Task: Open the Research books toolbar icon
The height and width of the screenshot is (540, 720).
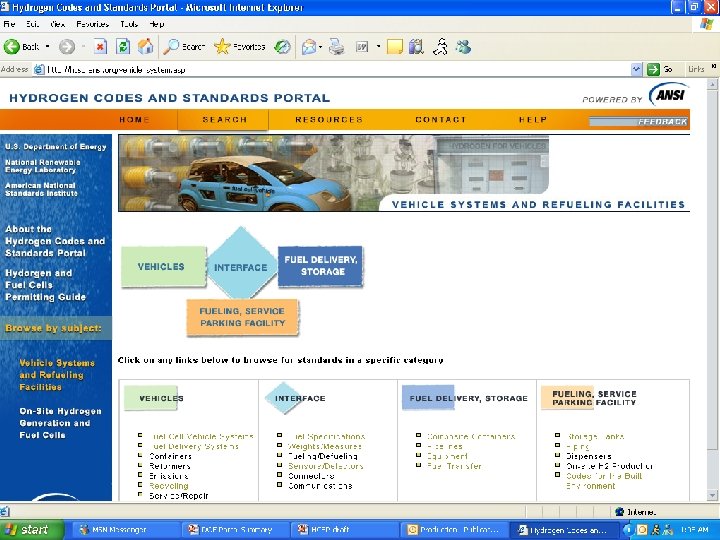Action: pyautogui.click(x=416, y=46)
